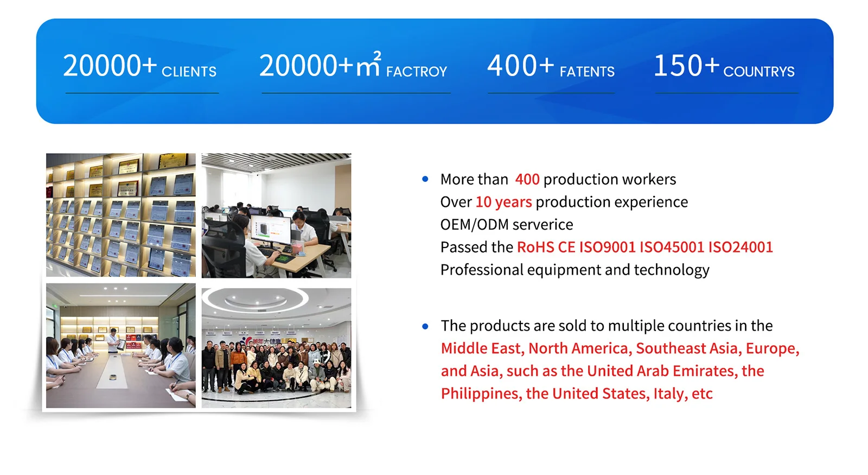Click the 'Philippines, the United States, Italy' line

point(576,394)
